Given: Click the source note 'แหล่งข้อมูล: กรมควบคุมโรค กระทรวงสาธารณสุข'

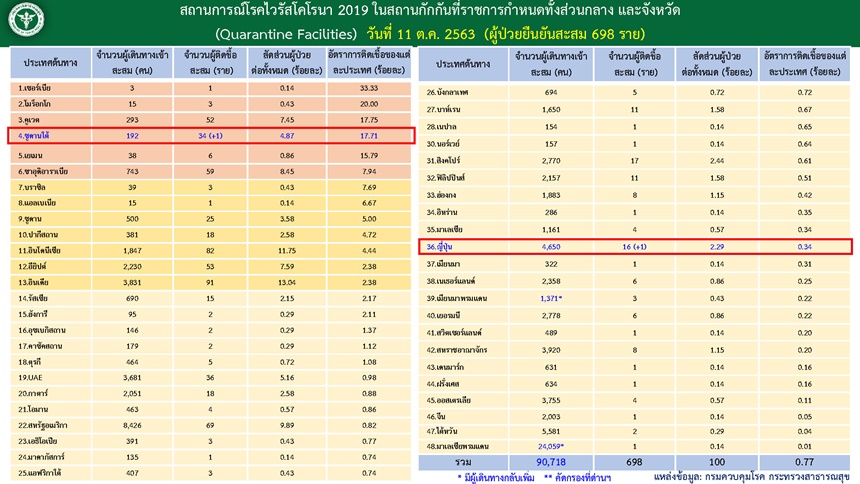Looking at the screenshot, I should [x=751, y=477].
